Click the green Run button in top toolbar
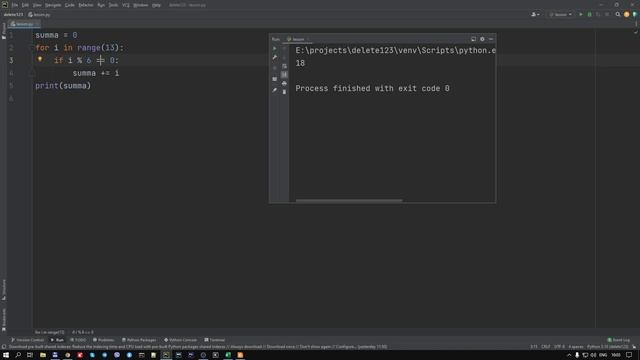Image resolution: width=640 pixels, height=360 pixels. pyautogui.click(x=581, y=15)
